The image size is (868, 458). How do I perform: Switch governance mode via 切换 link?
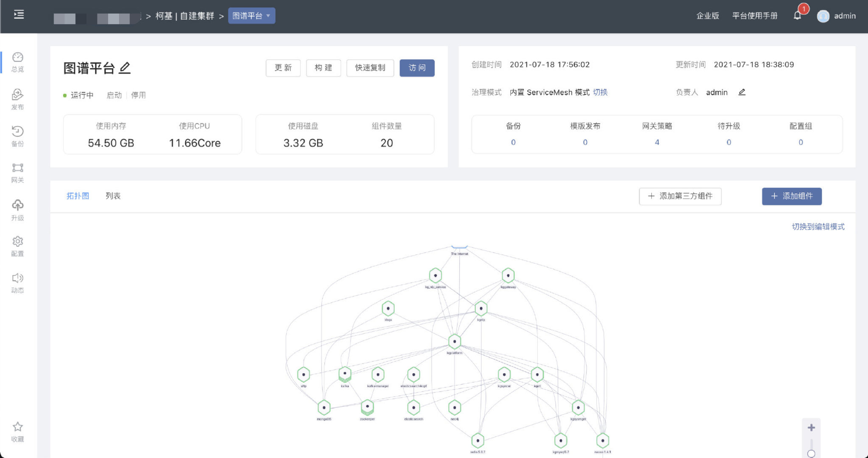pos(600,92)
